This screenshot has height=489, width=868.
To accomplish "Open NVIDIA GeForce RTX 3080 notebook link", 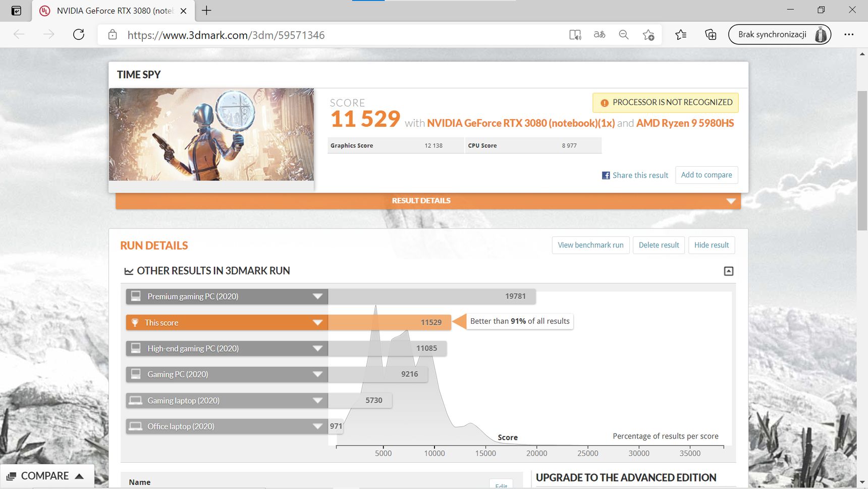I will (521, 123).
